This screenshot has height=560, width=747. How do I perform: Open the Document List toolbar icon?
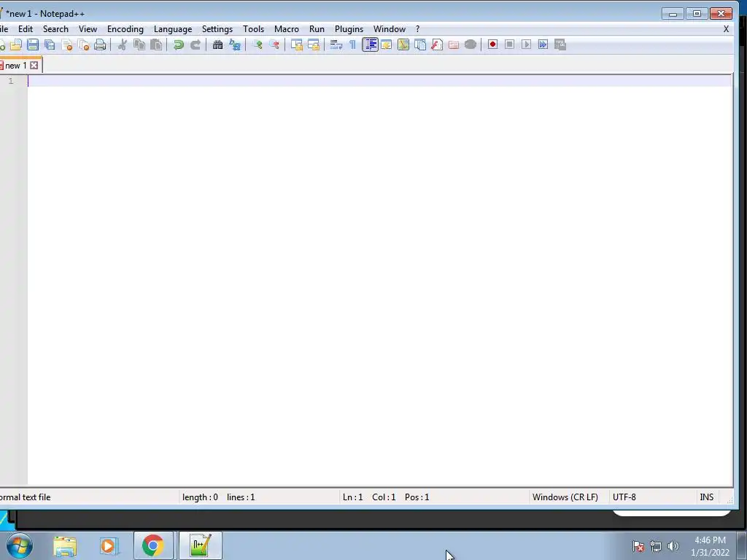pos(420,44)
